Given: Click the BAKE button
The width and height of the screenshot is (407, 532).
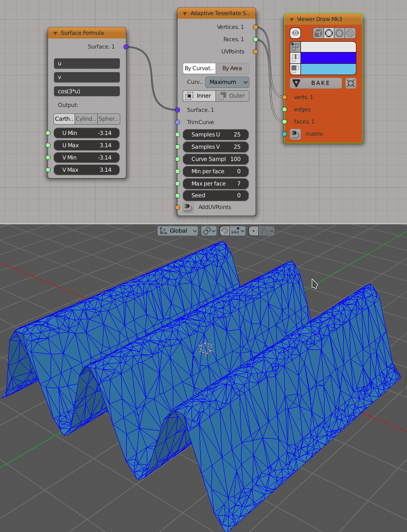Looking at the screenshot, I should tap(316, 83).
